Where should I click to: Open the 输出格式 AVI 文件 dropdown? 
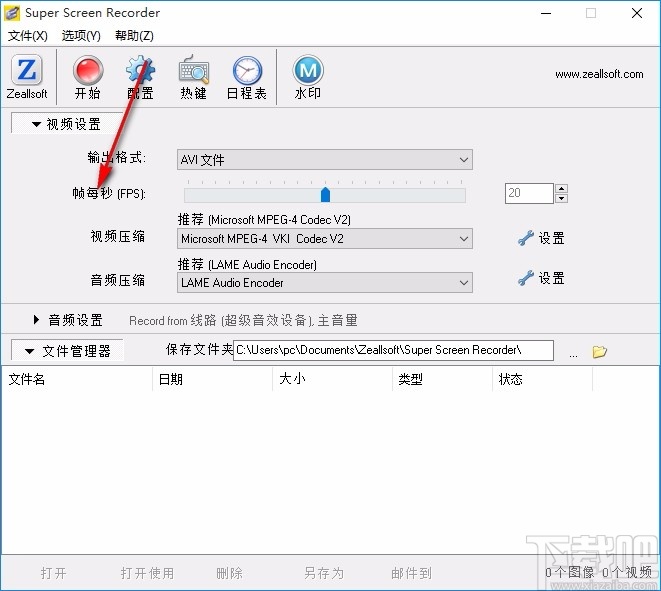tap(325, 159)
